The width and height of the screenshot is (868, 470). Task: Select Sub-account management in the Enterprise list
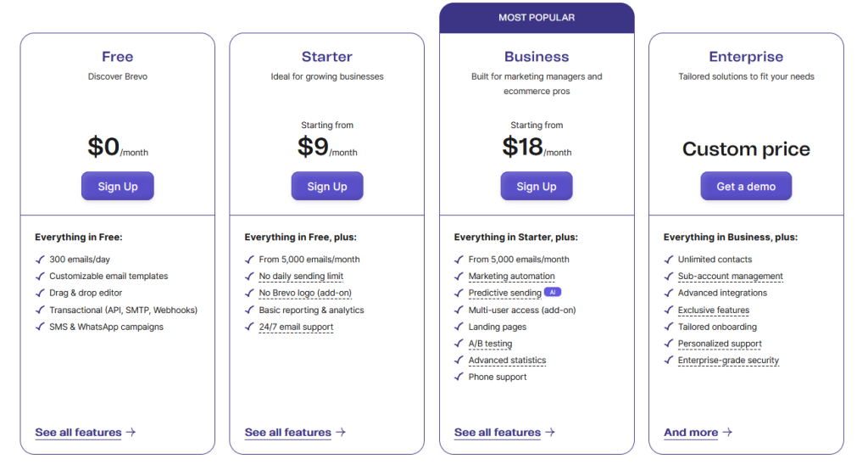730,277
